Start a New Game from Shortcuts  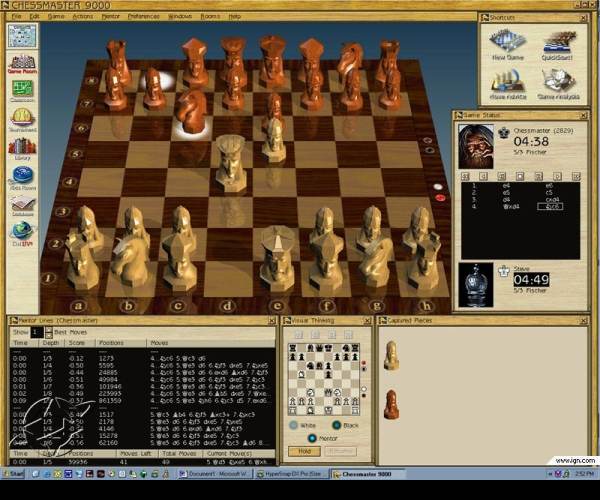507,44
